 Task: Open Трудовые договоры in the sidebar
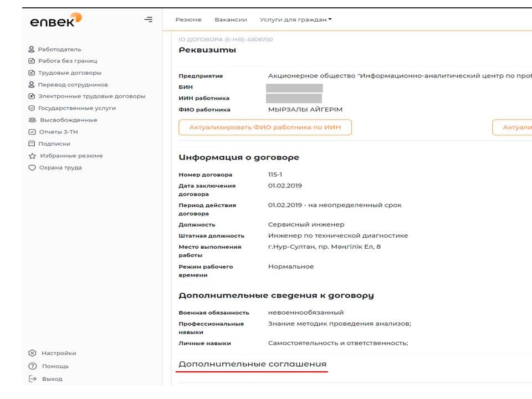pos(70,73)
